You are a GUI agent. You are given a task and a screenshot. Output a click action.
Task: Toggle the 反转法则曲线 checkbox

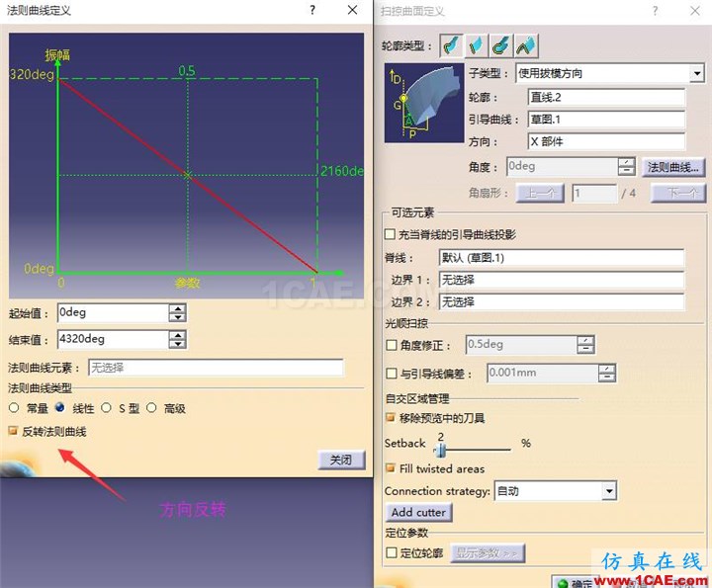[x=13, y=431]
